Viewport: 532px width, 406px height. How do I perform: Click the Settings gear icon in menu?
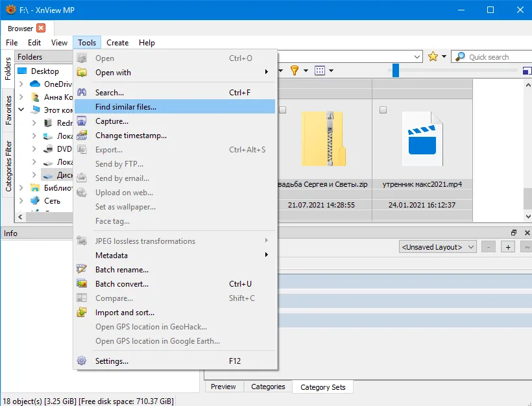click(82, 361)
